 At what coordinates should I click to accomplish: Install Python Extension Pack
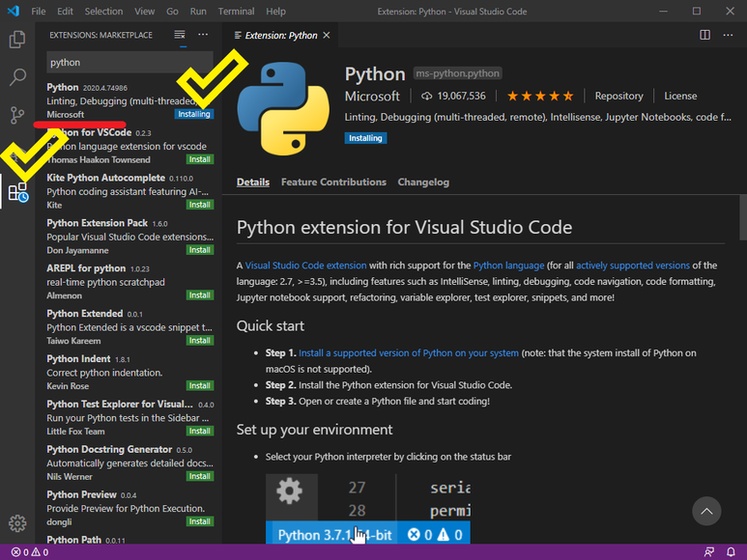pos(200,250)
